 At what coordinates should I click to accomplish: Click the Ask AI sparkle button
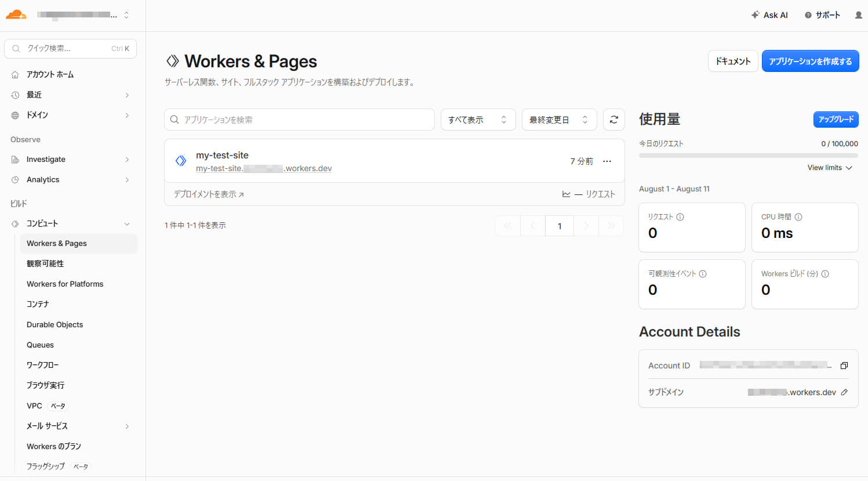769,15
